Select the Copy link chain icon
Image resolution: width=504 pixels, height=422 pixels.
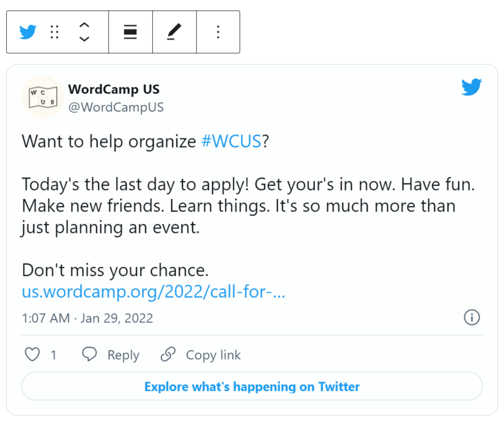pos(167,354)
